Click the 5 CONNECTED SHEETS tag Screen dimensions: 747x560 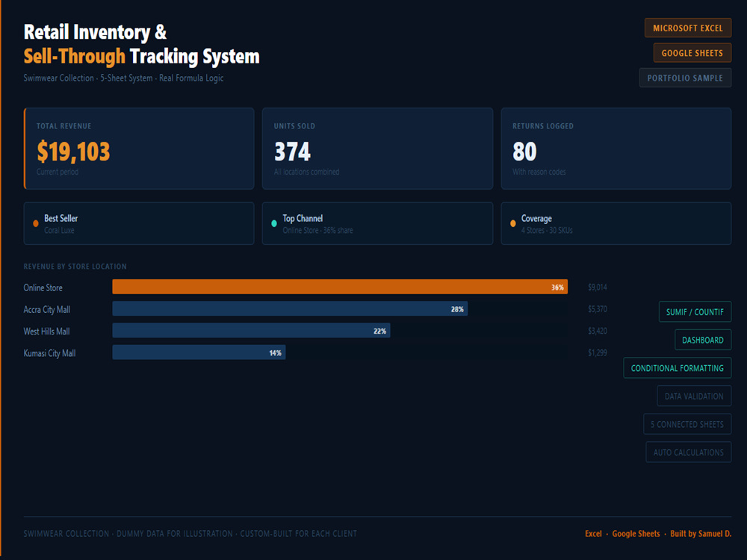(x=687, y=424)
